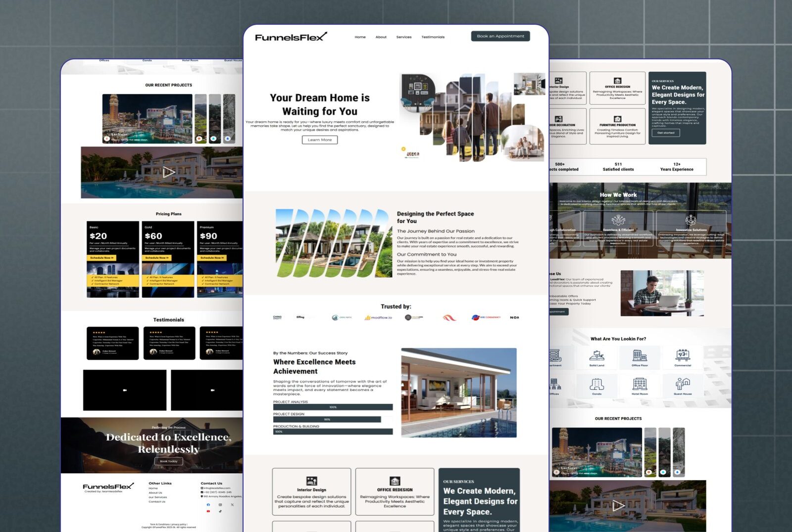Screen dimensions: 792x532
Task: Click the OFFICE REDESIGN icon on right page
Action: point(618,81)
